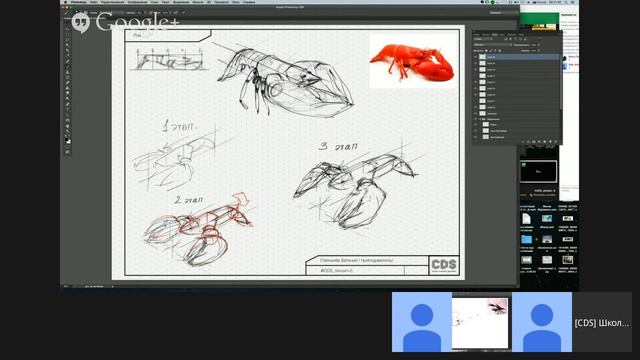Image resolution: width=640 pixels, height=360 pixels.
Task: Click the lock all padlock icon
Action: coord(500,51)
